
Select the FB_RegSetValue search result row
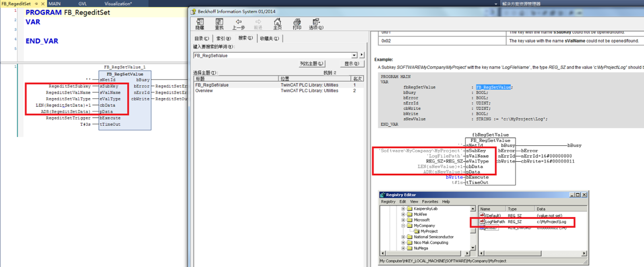(279, 85)
